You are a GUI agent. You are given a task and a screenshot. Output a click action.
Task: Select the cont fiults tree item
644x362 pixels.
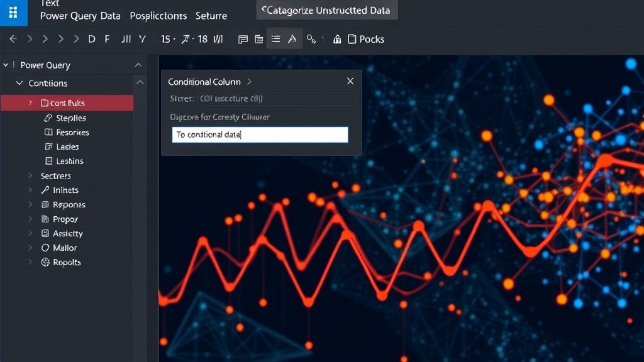(x=67, y=102)
